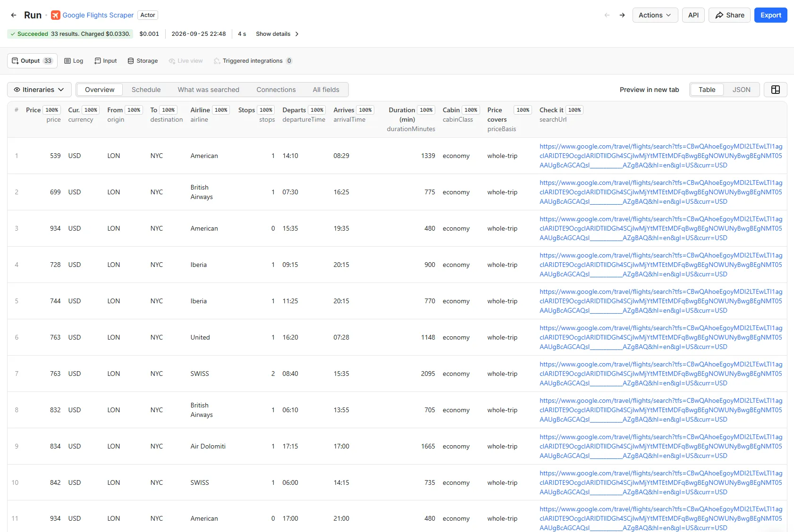Open the Itineraries view dropdown
The height and width of the screenshot is (532, 794).
39,90
